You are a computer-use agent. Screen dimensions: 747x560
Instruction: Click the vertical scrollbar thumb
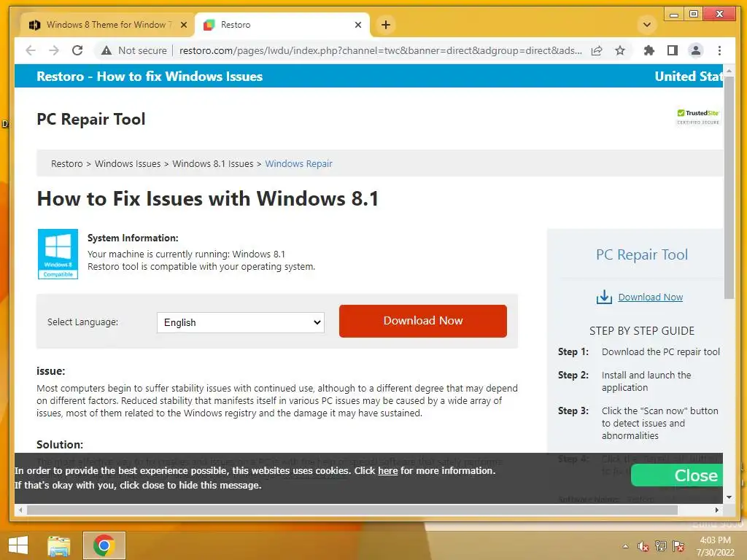click(x=729, y=187)
